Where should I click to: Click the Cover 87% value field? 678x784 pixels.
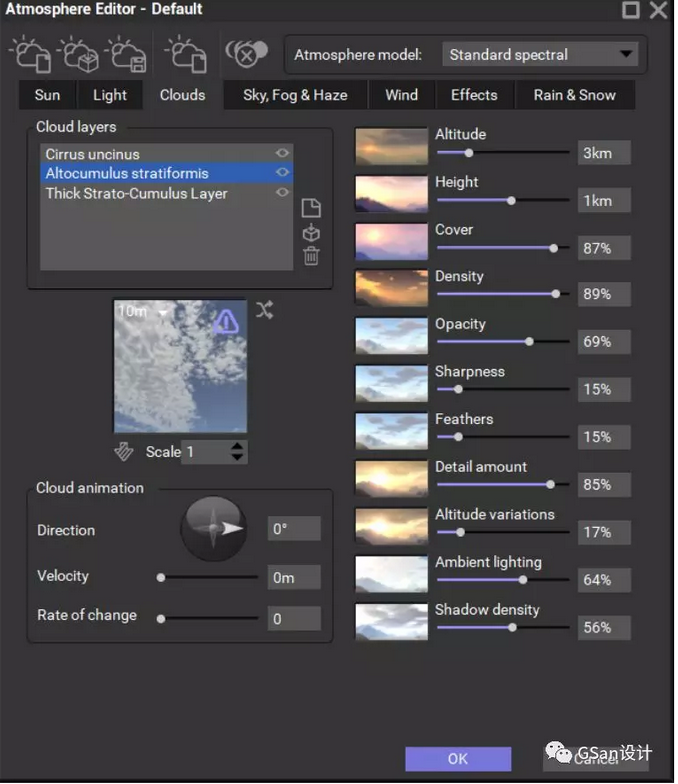point(604,248)
